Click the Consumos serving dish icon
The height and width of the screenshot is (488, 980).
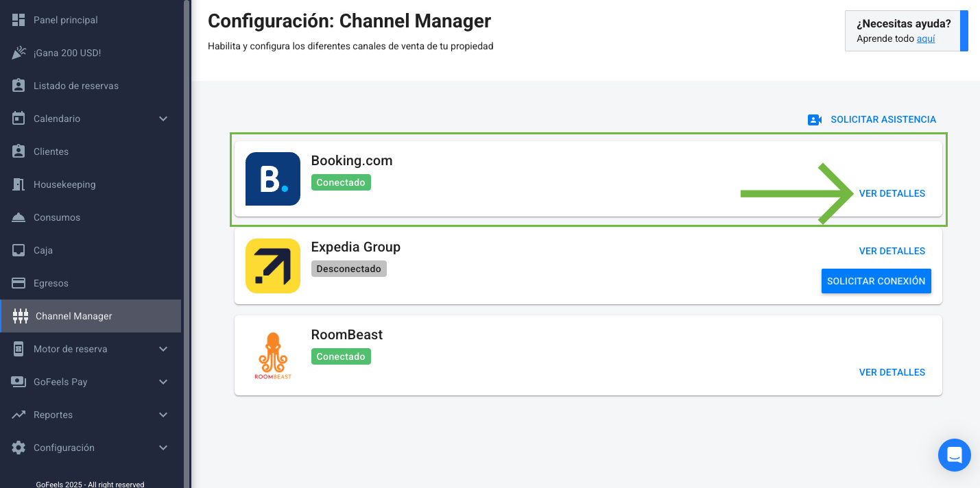pyautogui.click(x=19, y=217)
